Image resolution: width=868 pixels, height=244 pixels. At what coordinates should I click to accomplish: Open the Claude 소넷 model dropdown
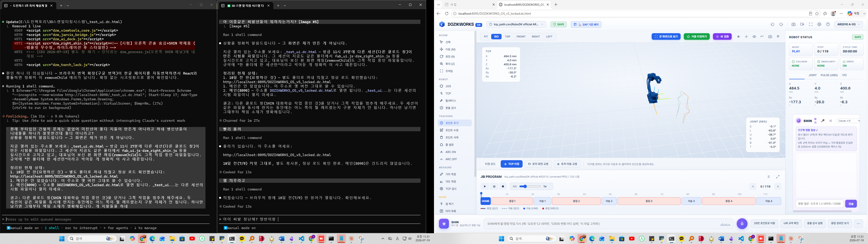coord(848,121)
